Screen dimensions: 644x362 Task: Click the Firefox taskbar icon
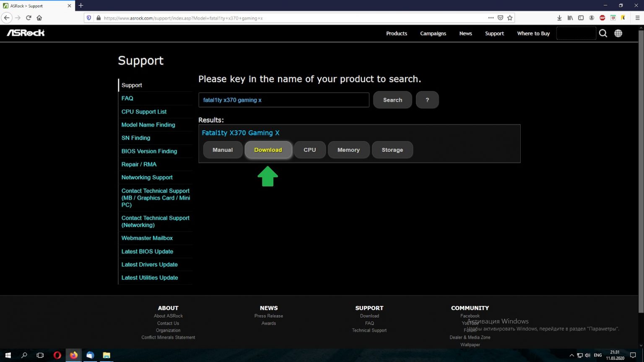[74, 355]
